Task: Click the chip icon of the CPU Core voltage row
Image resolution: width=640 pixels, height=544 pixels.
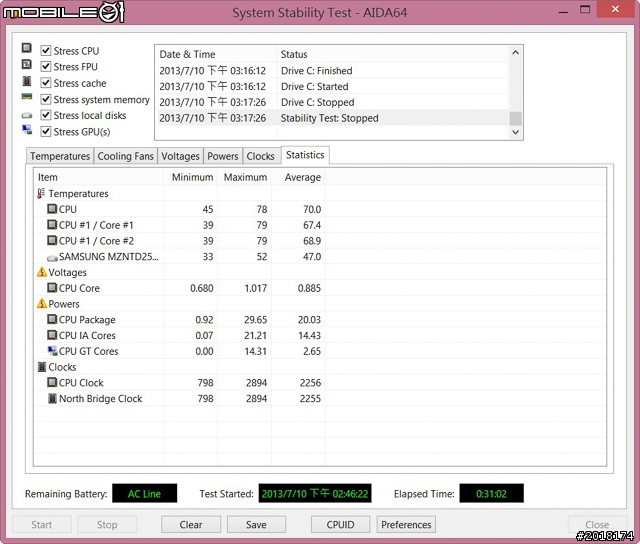Action: pos(52,288)
